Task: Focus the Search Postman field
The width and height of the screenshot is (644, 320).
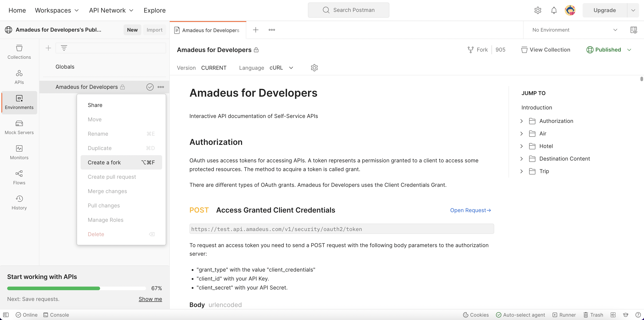Action: 348,10
